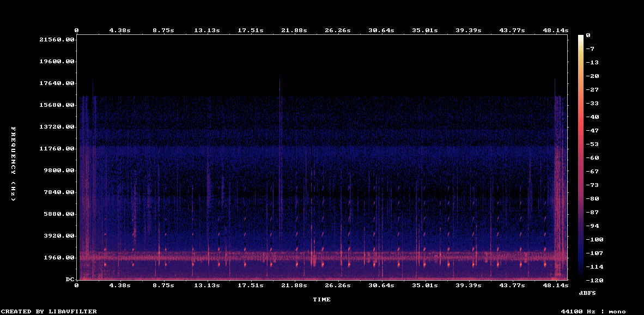The width and height of the screenshot is (644, 315).
Task: Select the 15680.00 frequency label
Action: click(x=56, y=105)
